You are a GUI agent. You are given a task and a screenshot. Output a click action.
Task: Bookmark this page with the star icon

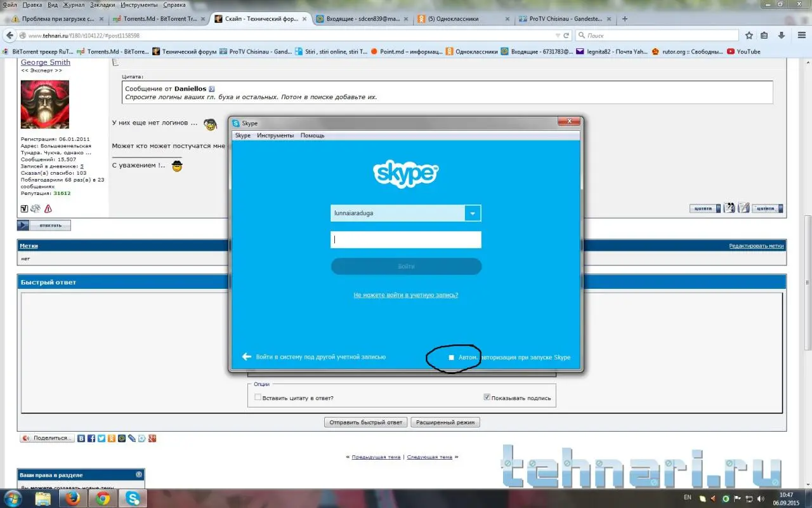[x=749, y=36]
